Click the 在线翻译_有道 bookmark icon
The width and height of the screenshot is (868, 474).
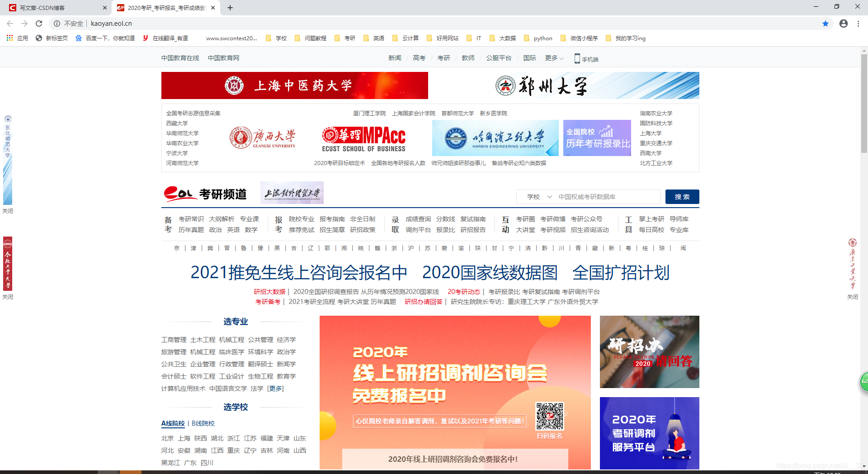(146, 38)
